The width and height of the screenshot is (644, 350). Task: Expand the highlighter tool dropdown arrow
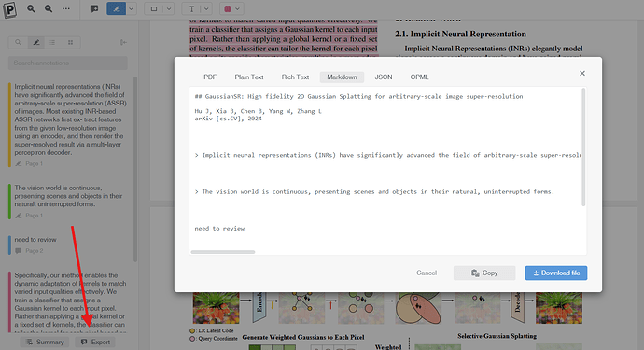click(132, 8)
